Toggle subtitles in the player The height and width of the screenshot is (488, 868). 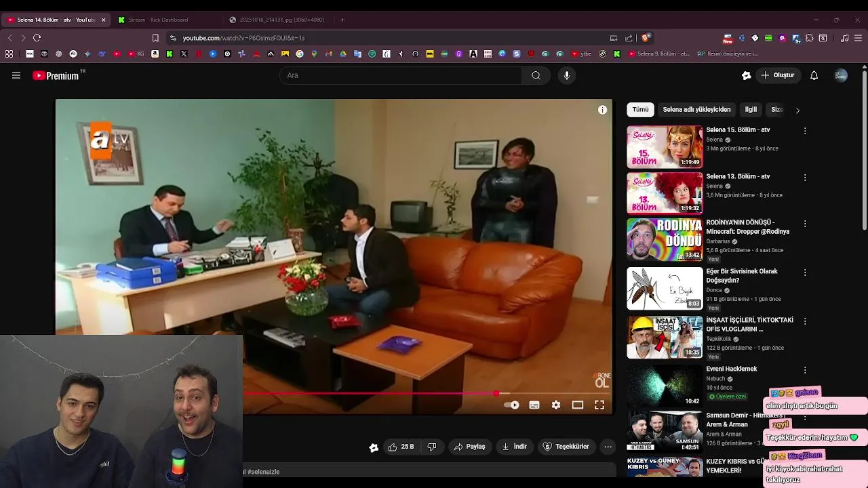534,405
